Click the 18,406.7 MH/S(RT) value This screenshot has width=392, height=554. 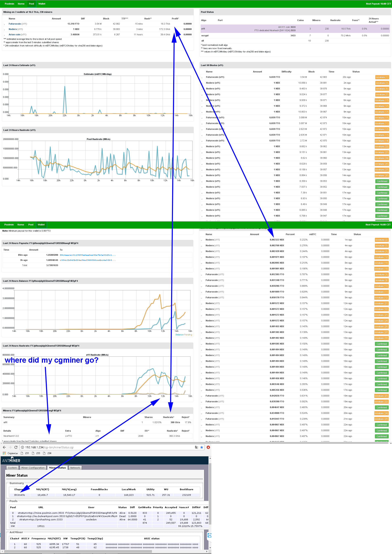43,495
